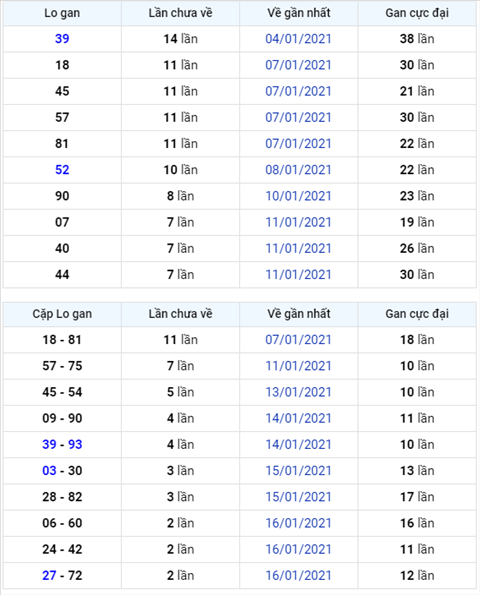Select the pair 18 - 81 cell
480x595 pixels.
pyautogui.click(x=62, y=340)
